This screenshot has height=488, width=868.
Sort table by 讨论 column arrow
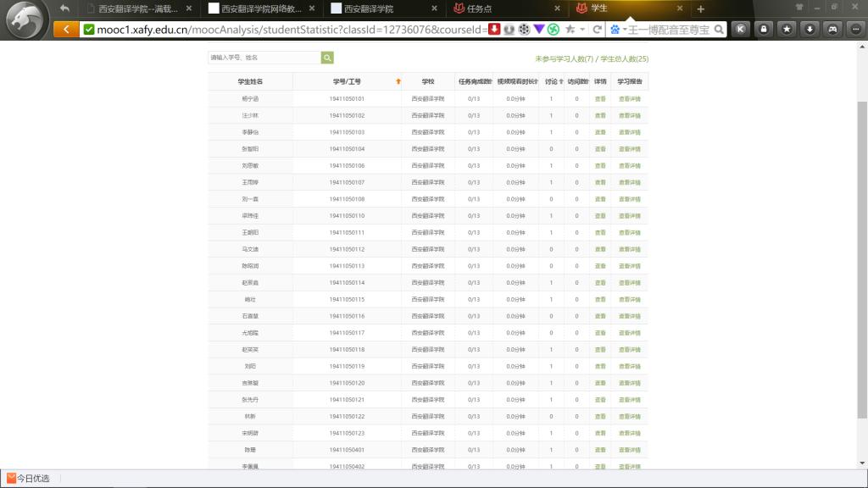click(x=561, y=81)
